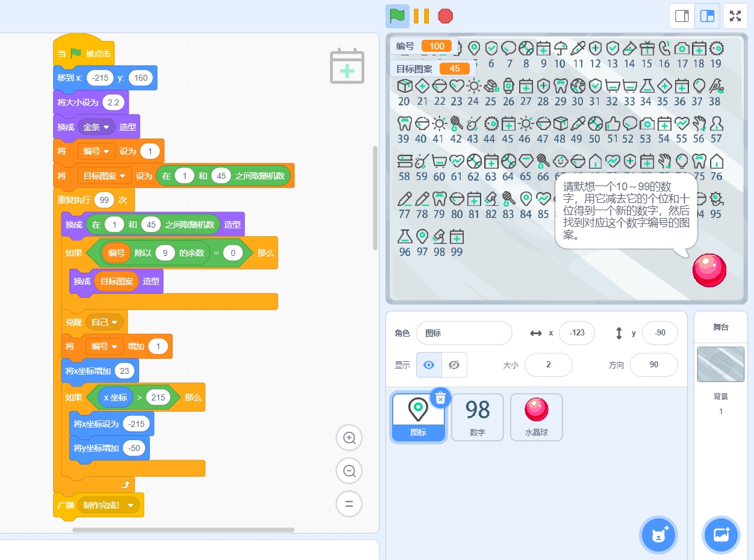Edit x value -215 in 移到 block
This screenshot has width=754, height=560.
click(100, 78)
